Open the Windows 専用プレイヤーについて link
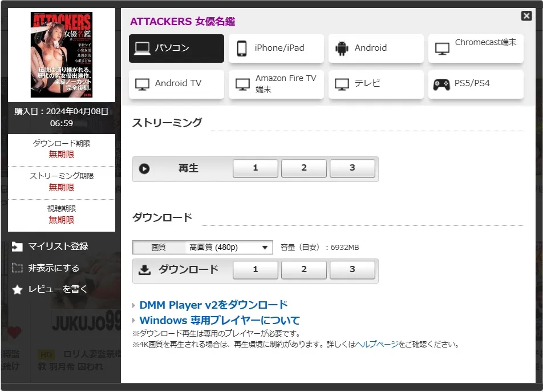Screen dimensions: 543x392 [x=219, y=320]
